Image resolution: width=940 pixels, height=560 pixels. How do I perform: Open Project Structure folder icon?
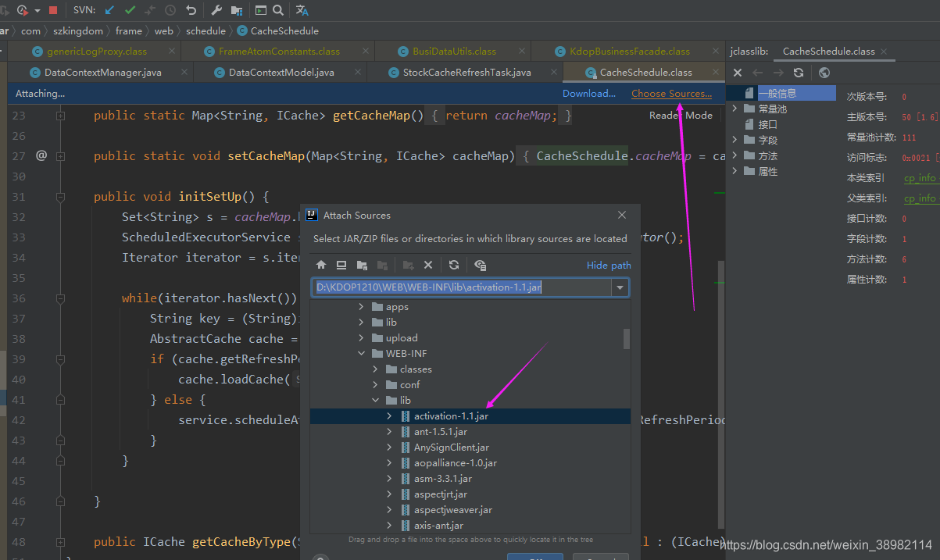pyautogui.click(x=237, y=10)
